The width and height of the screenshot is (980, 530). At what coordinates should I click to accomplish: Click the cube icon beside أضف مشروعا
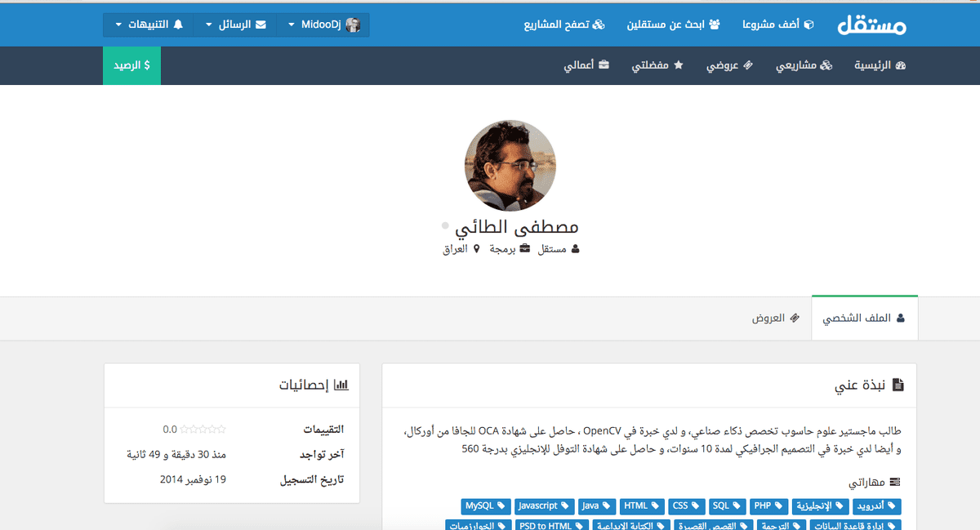click(809, 24)
